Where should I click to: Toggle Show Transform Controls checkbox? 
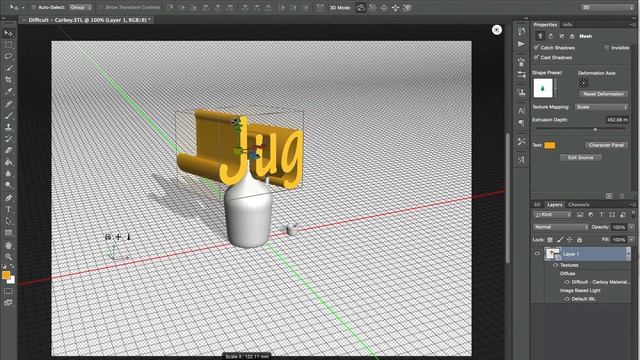100,7
